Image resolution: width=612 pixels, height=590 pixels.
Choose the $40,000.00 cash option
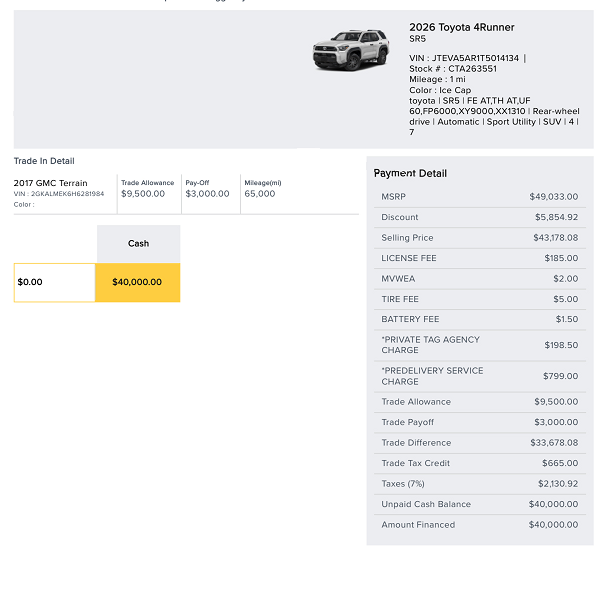tap(137, 282)
